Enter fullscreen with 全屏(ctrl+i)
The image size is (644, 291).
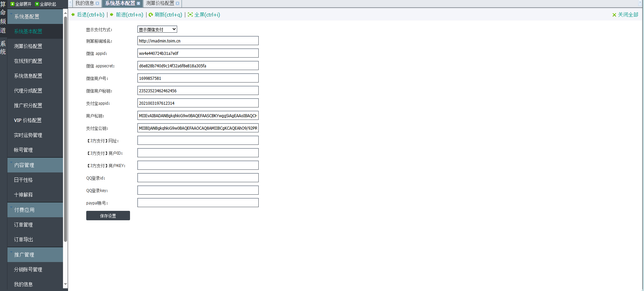click(204, 15)
